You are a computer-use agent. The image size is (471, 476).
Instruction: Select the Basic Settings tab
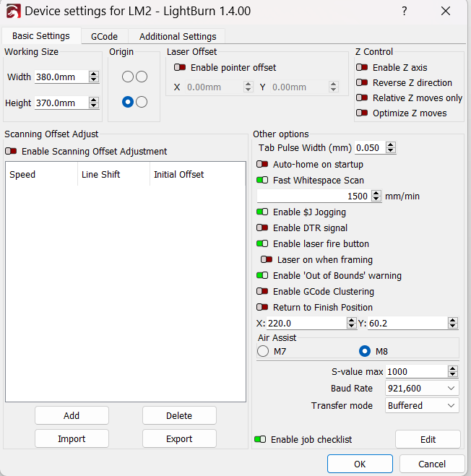(41, 36)
